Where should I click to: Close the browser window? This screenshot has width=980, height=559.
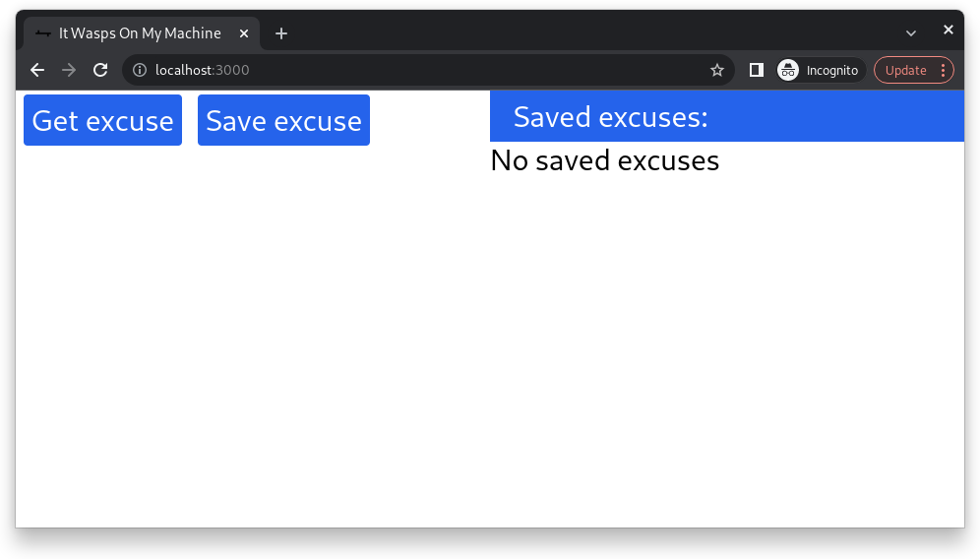click(949, 31)
